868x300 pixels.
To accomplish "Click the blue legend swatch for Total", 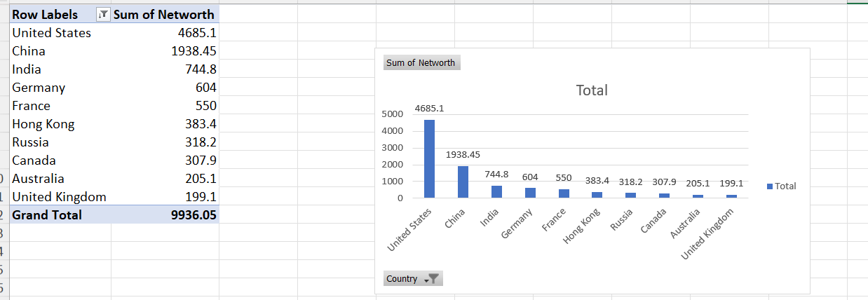I will (770, 186).
